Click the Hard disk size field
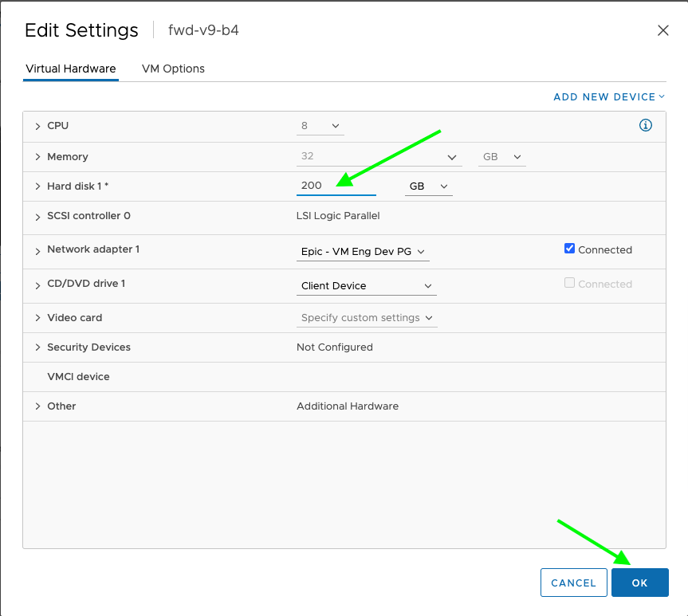The height and width of the screenshot is (616, 688). click(335, 186)
